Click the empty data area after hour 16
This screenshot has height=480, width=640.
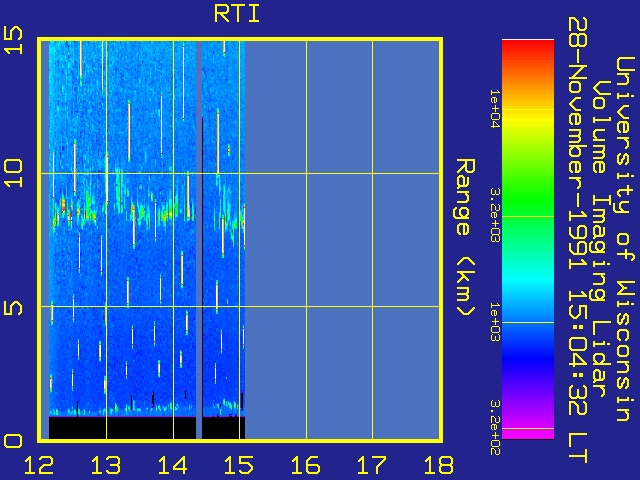pos(373,240)
